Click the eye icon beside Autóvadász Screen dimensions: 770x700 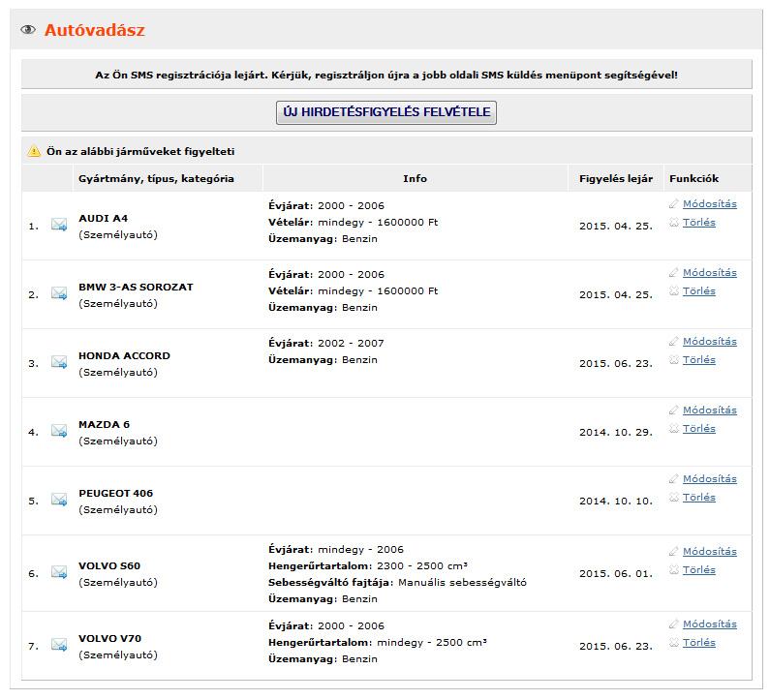28,30
